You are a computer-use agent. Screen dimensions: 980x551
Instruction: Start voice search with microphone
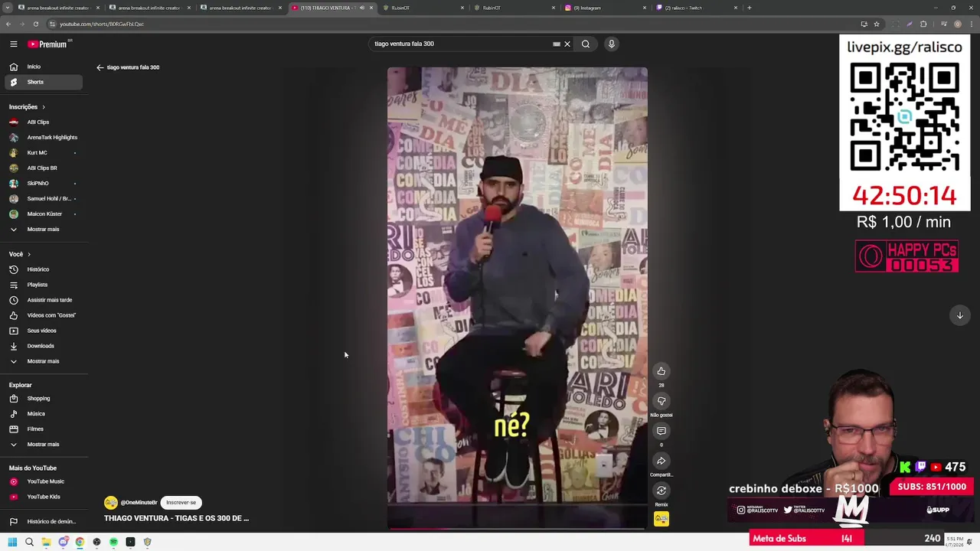(611, 44)
